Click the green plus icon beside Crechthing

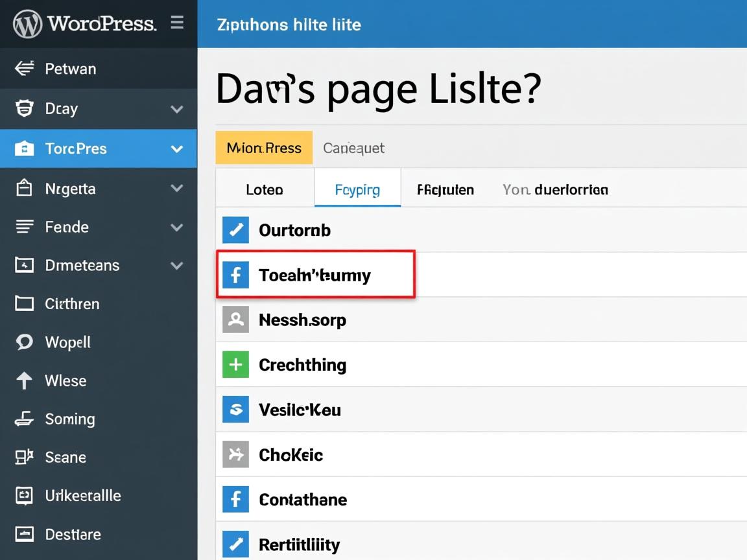pos(235,365)
